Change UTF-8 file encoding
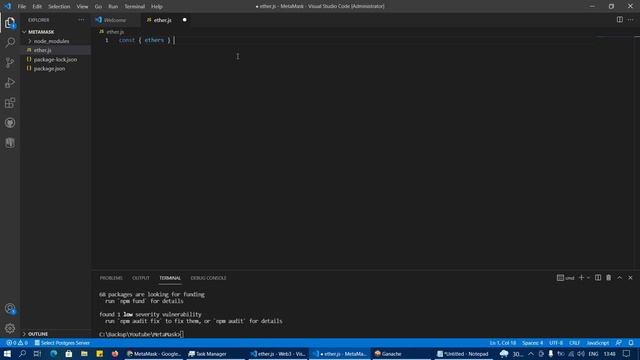 click(x=556, y=343)
